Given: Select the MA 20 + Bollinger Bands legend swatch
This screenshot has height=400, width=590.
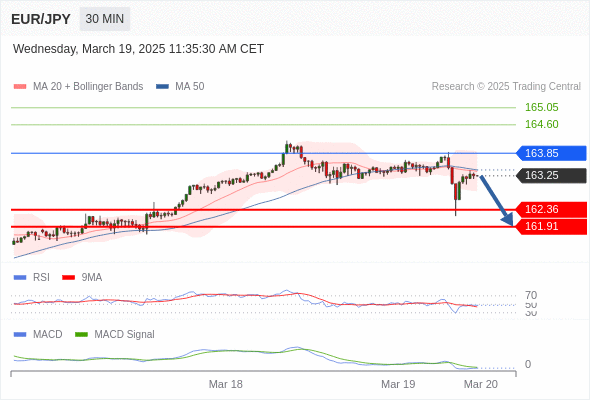Looking at the screenshot, I should 20,87.
